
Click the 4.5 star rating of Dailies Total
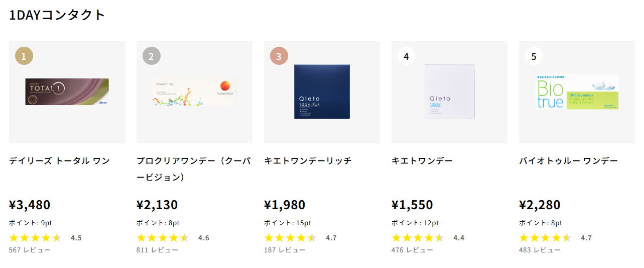pos(45,238)
